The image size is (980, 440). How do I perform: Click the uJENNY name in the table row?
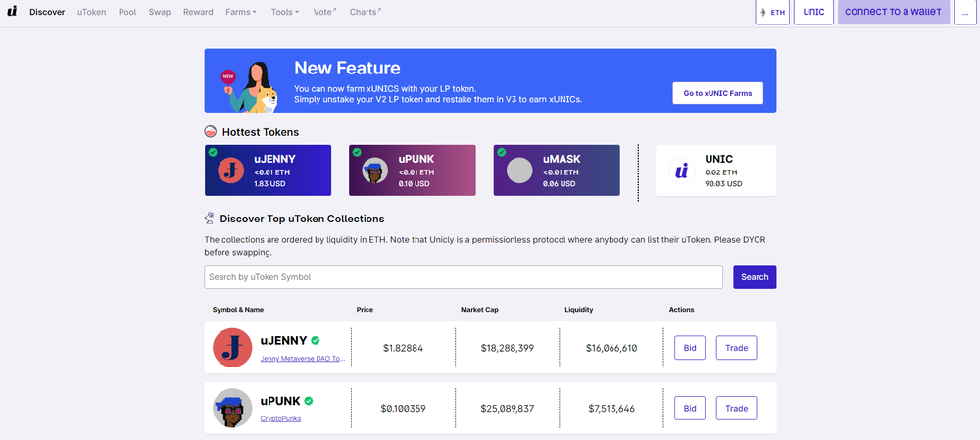tap(284, 341)
